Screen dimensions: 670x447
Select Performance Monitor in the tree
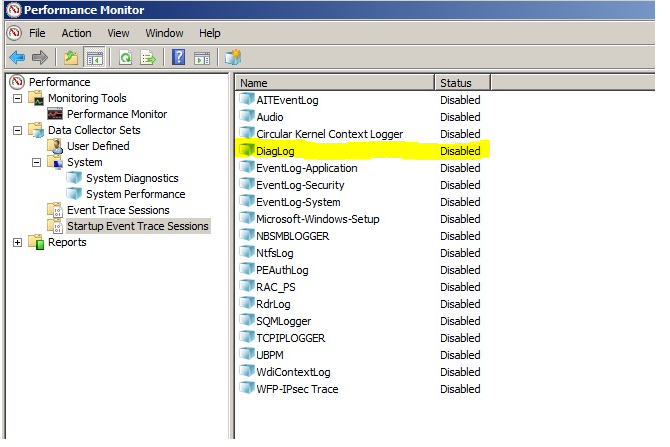[117, 114]
